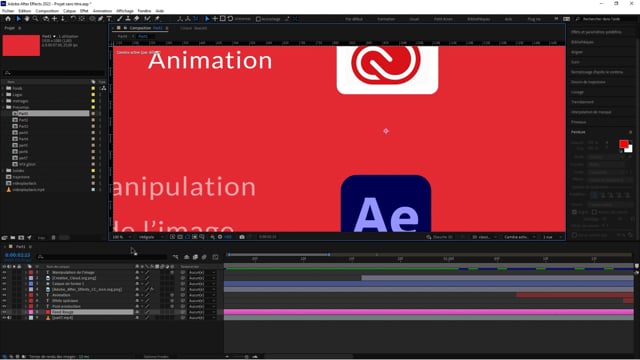The height and width of the screenshot is (360, 640).
Task: Hide the Animation text layer
Action: pyautogui.click(x=4, y=295)
